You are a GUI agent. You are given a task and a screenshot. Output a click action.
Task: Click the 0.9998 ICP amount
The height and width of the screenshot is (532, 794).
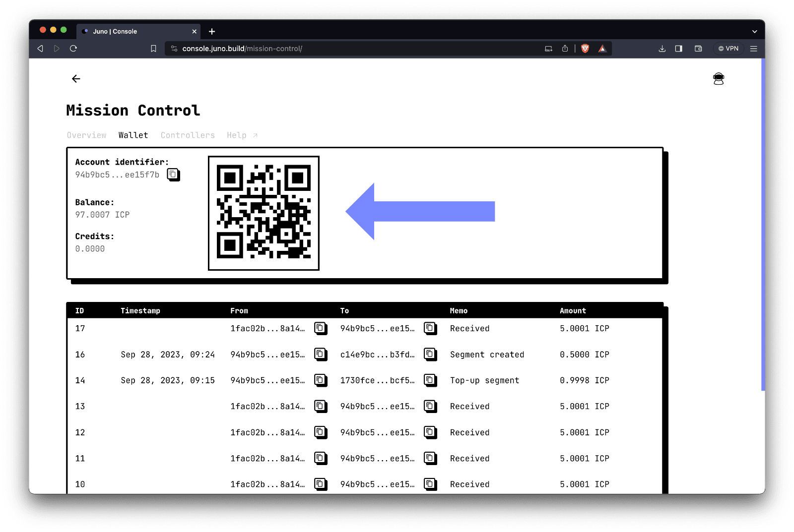click(x=585, y=380)
